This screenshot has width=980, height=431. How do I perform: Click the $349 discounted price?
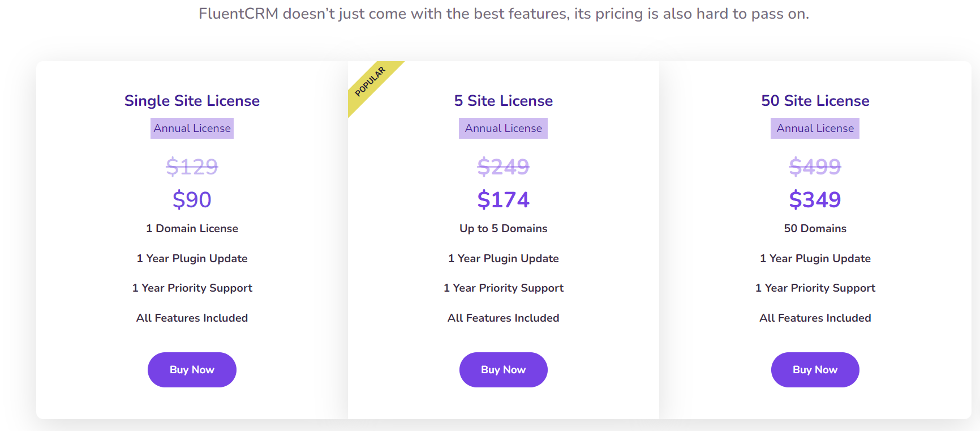[x=815, y=200]
